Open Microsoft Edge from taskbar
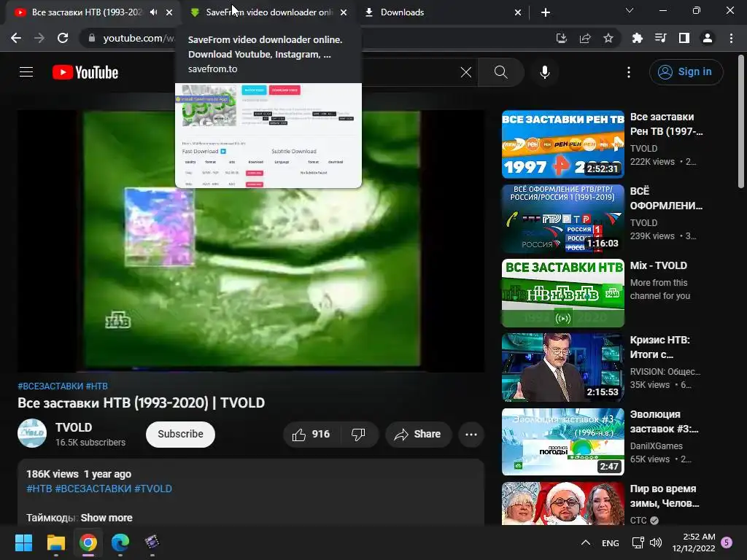 pyautogui.click(x=120, y=542)
